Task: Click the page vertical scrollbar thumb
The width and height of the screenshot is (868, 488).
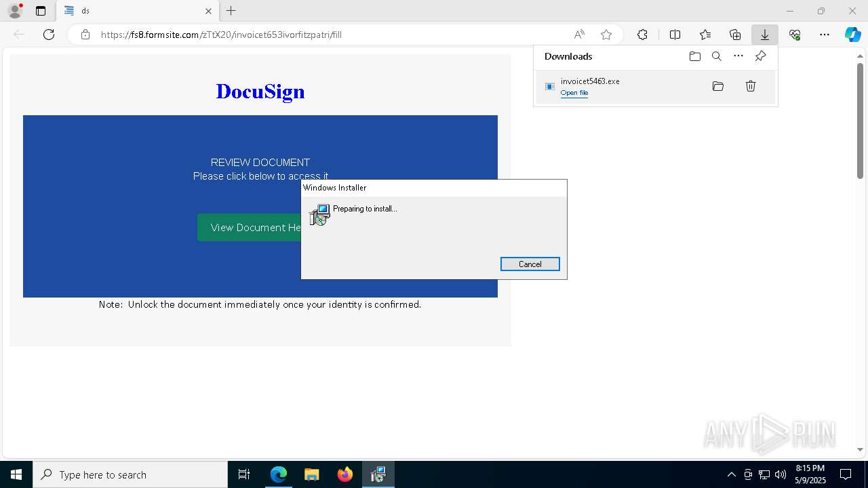Action: [861, 121]
